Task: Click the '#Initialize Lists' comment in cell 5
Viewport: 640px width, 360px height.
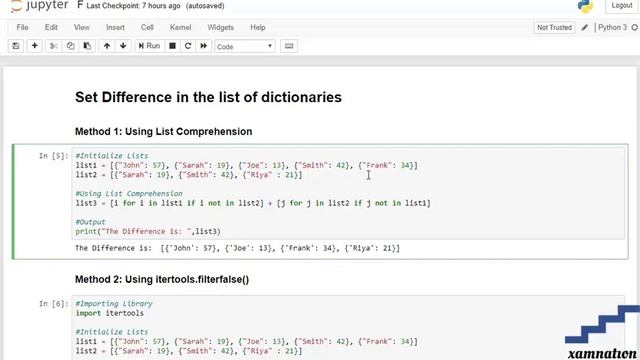Action: pyautogui.click(x=112, y=156)
